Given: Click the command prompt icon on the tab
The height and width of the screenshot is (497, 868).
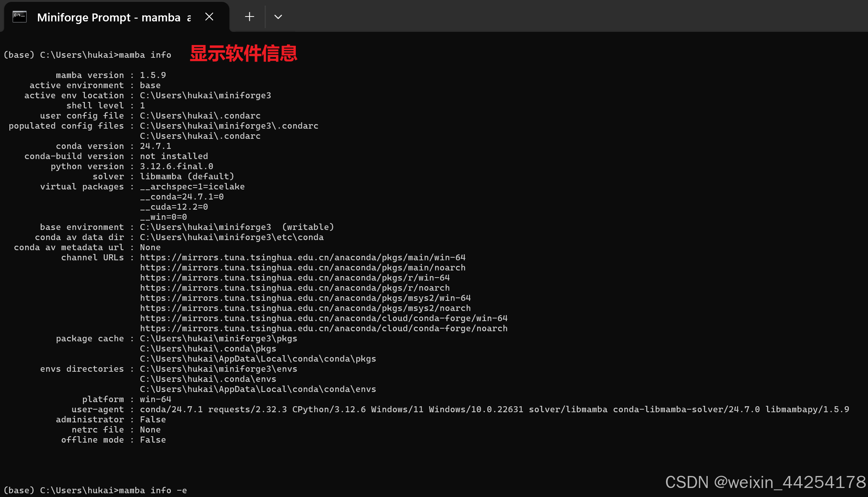Looking at the screenshot, I should point(19,17).
